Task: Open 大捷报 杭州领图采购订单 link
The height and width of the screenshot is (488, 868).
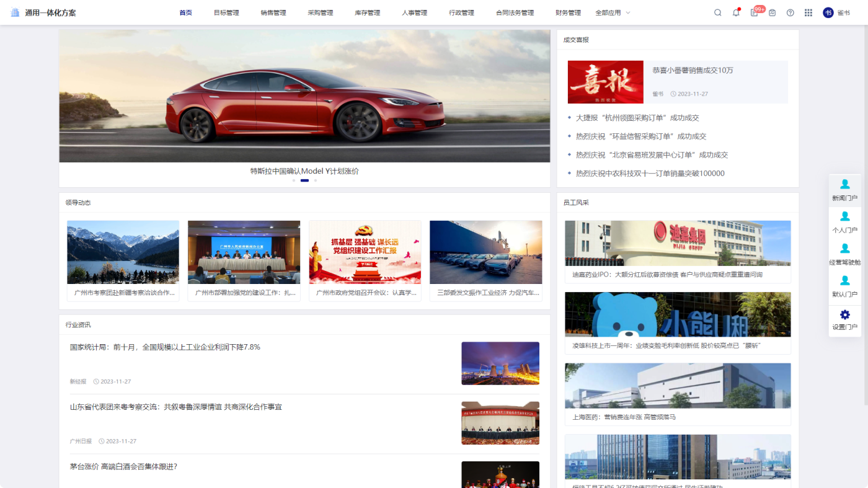Action: coord(637,118)
